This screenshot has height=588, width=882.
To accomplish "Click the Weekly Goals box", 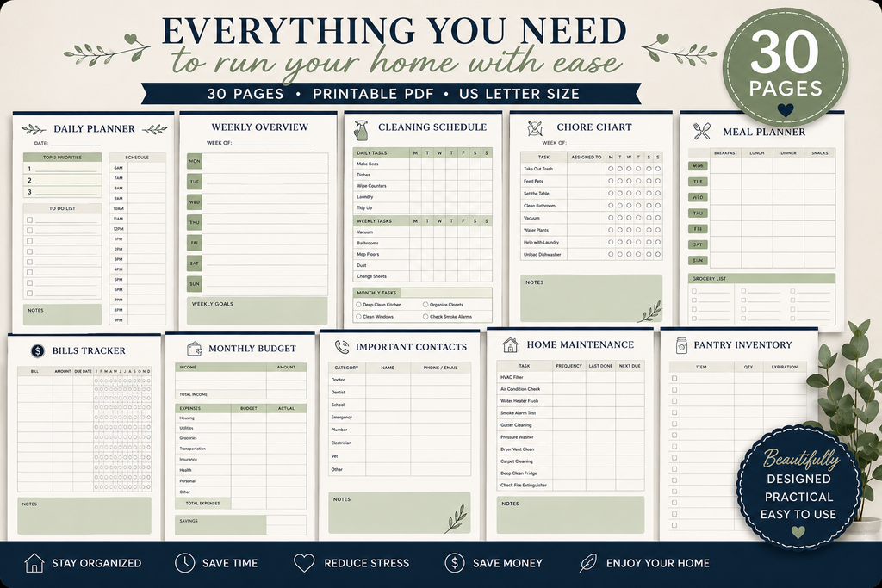I will click(257, 311).
